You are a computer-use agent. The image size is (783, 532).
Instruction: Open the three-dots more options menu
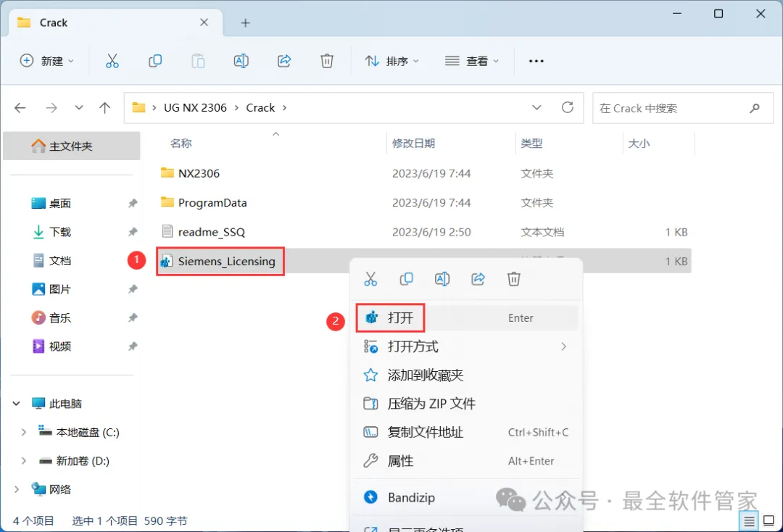[536, 61]
